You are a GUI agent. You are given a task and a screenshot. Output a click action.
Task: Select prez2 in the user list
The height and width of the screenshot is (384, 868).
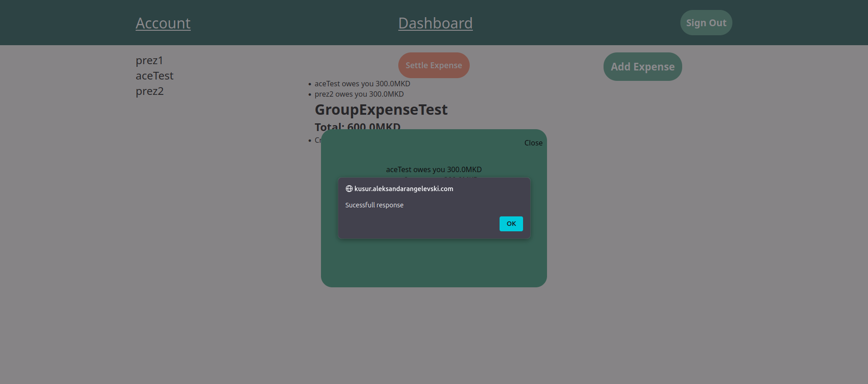point(150,91)
